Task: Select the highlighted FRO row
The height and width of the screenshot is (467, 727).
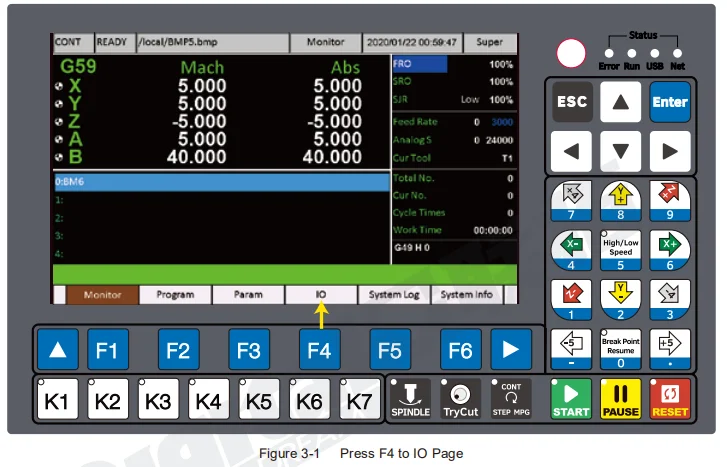Action: (454, 64)
